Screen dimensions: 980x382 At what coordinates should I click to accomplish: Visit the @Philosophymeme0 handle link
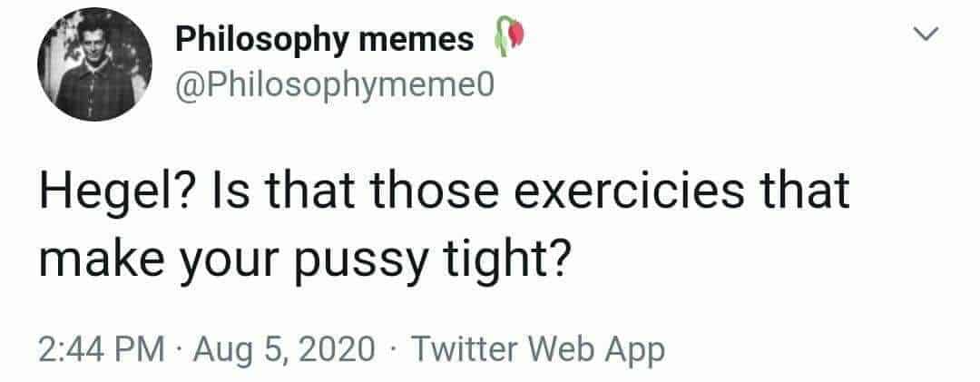pyautogui.click(x=334, y=87)
